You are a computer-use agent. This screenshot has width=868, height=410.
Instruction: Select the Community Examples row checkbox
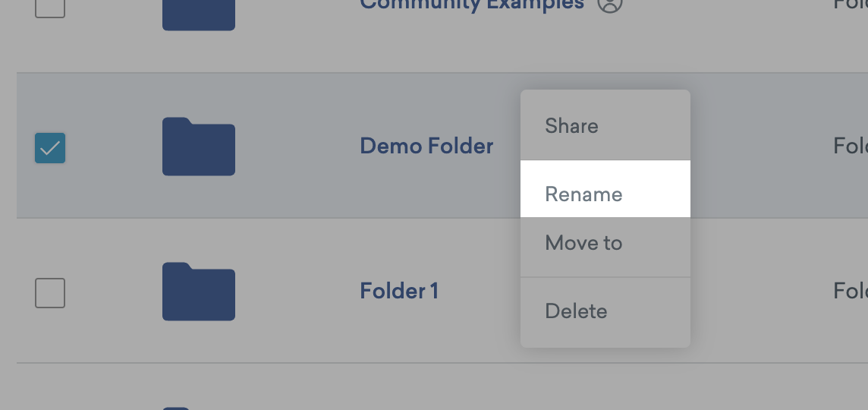click(50, 6)
